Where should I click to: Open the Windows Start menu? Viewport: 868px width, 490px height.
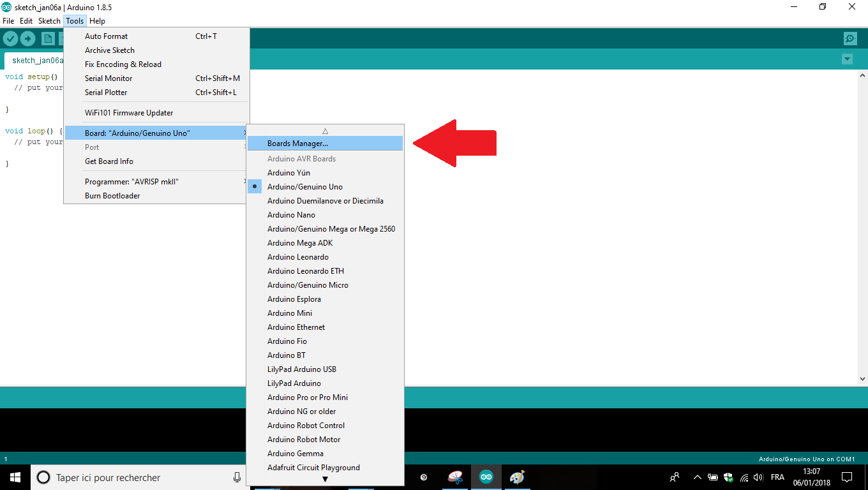tap(15, 477)
